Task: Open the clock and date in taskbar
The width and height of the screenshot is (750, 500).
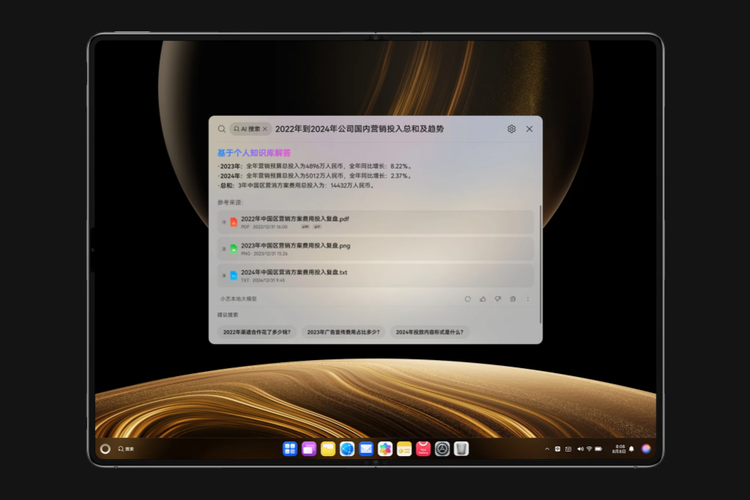Action: 619,449
